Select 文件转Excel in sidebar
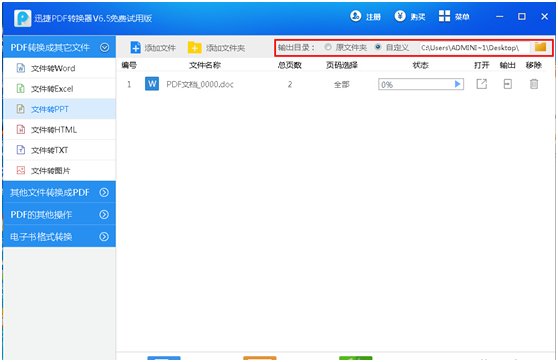This screenshot has width=558, height=362. [59, 89]
